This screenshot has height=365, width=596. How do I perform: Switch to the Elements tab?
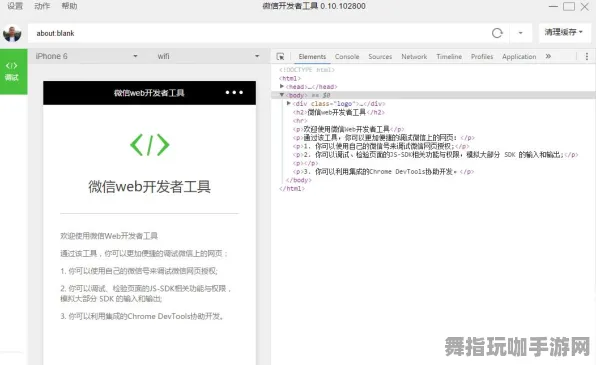[312, 57]
